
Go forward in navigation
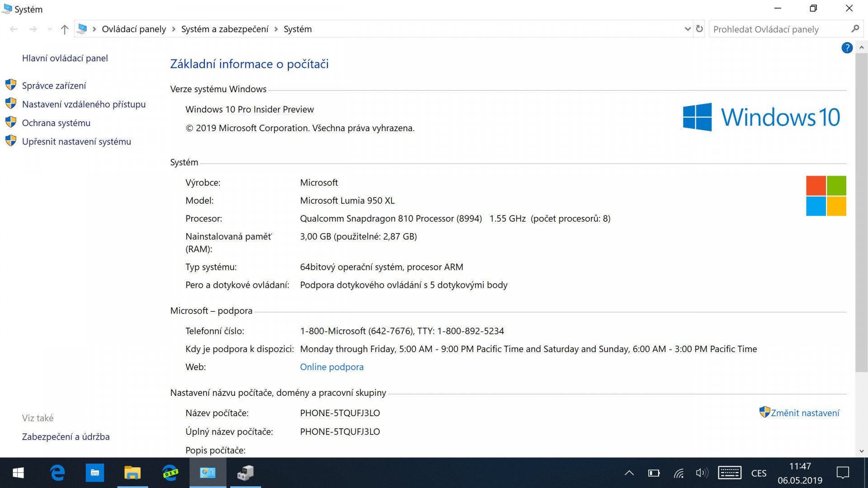point(33,29)
